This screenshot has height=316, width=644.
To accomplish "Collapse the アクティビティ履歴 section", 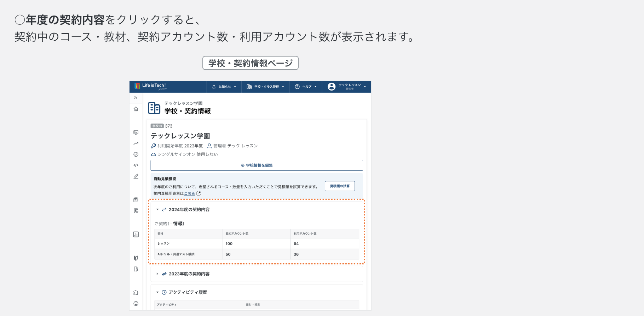I will click(157, 292).
